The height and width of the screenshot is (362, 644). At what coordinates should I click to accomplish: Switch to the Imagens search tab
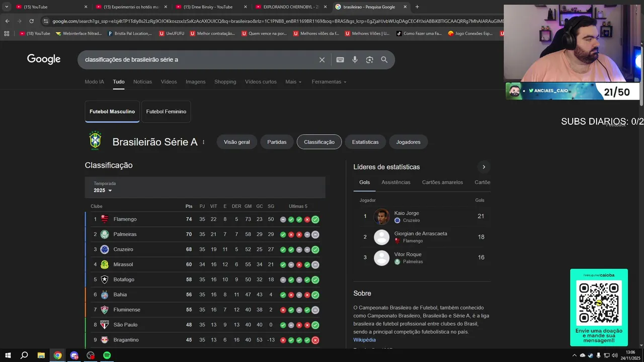(196, 82)
